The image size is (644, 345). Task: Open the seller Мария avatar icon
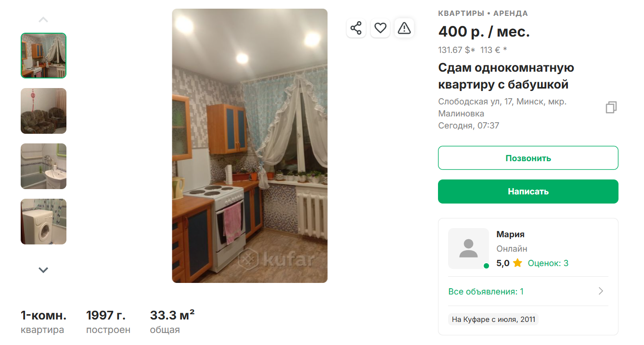click(468, 248)
